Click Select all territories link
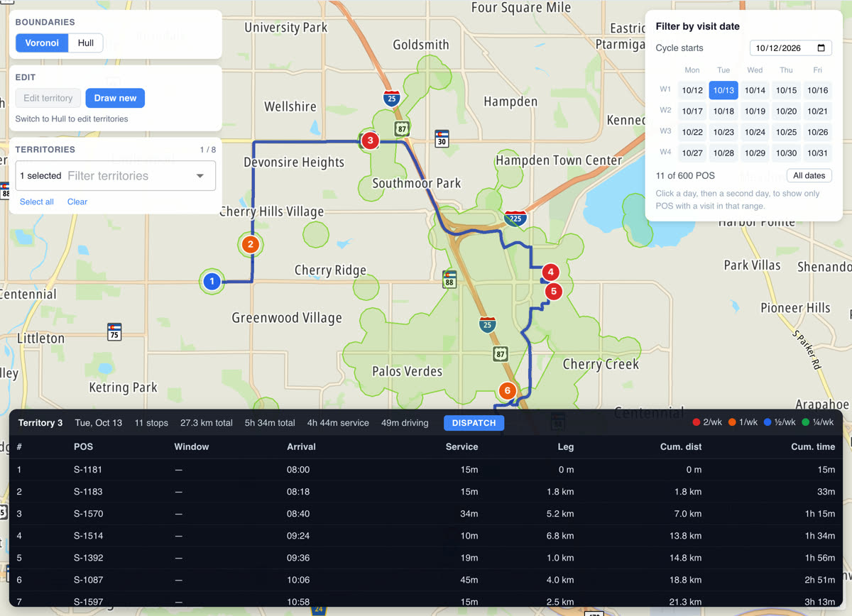Image resolution: width=852 pixels, height=616 pixels. click(x=37, y=202)
